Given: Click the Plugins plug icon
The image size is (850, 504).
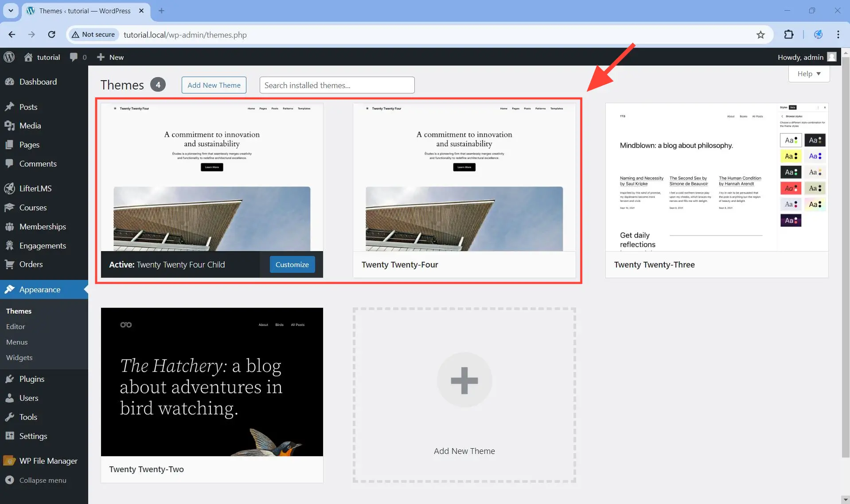Looking at the screenshot, I should (9, 379).
